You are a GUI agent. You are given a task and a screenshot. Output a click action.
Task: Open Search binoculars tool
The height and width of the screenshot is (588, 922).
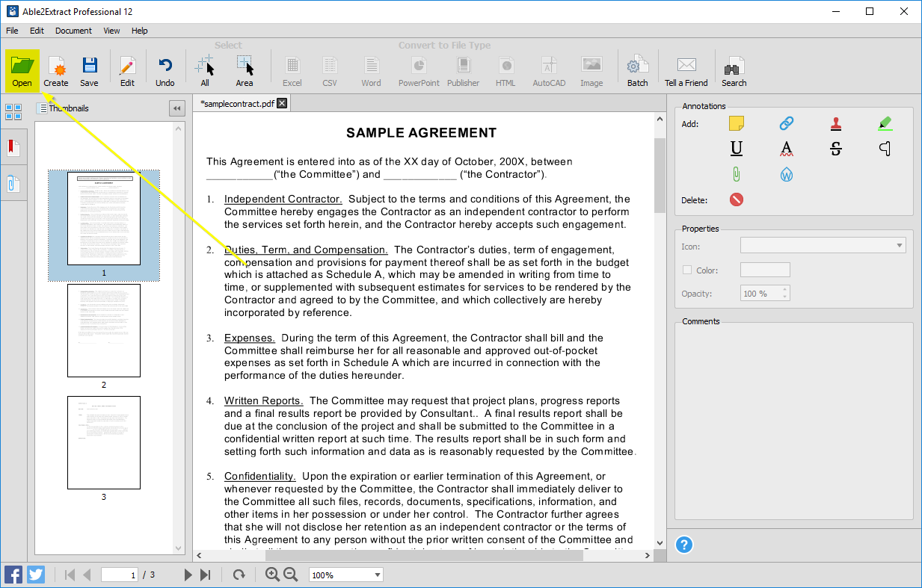tap(734, 71)
